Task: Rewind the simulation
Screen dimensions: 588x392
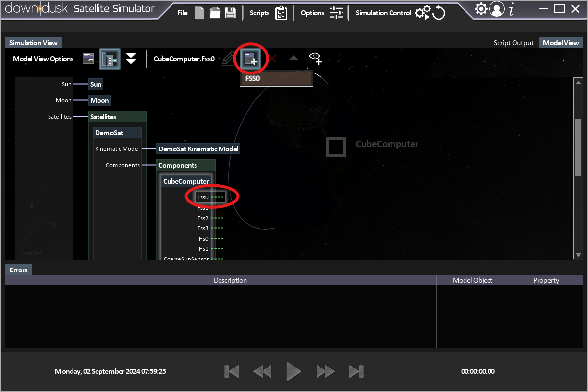Action: pyautogui.click(x=262, y=371)
